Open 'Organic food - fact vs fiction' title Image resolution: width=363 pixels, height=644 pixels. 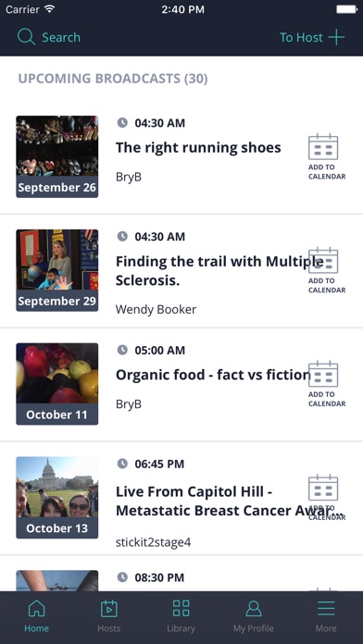[212, 375]
